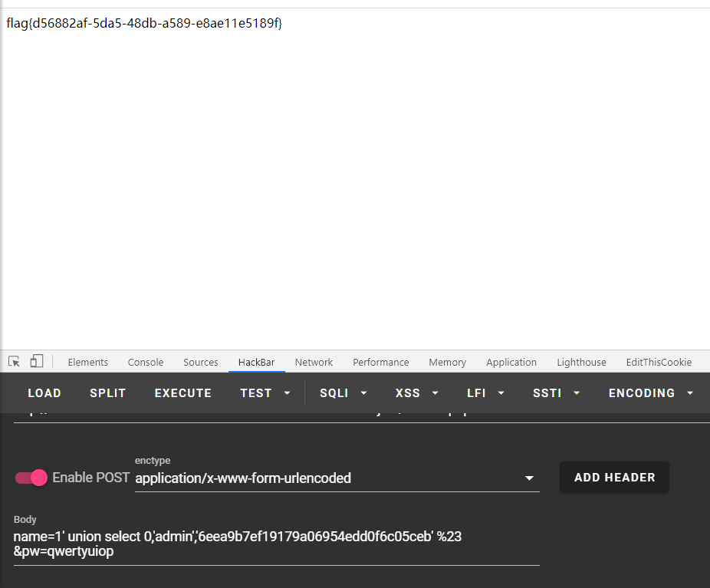This screenshot has width=710, height=588.
Task: Click the inspect element picker icon
Action: point(14,361)
